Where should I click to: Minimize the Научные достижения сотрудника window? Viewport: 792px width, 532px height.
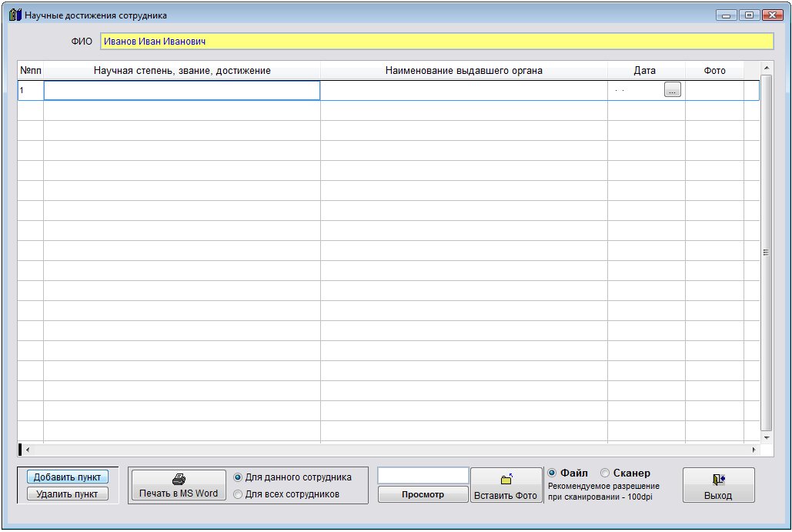(726, 15)
